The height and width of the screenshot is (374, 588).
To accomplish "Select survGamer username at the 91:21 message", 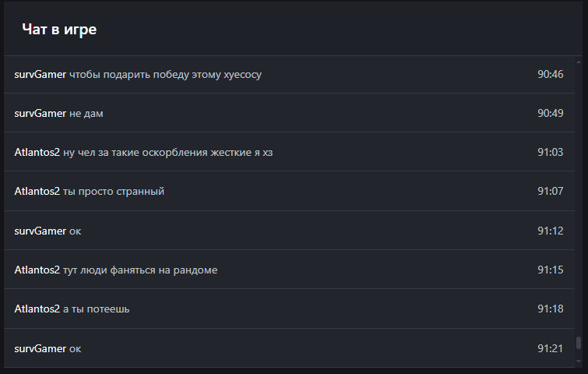I will pos(40,349).
